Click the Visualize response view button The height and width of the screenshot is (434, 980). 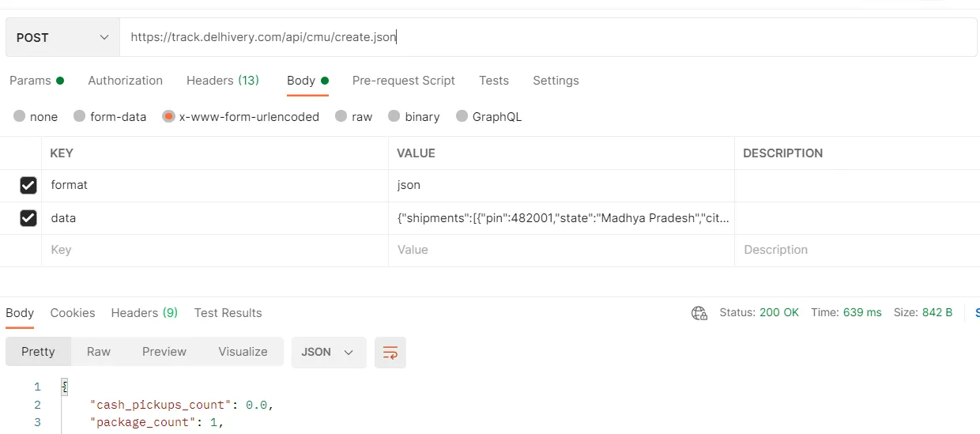click(x=243, y=352)
